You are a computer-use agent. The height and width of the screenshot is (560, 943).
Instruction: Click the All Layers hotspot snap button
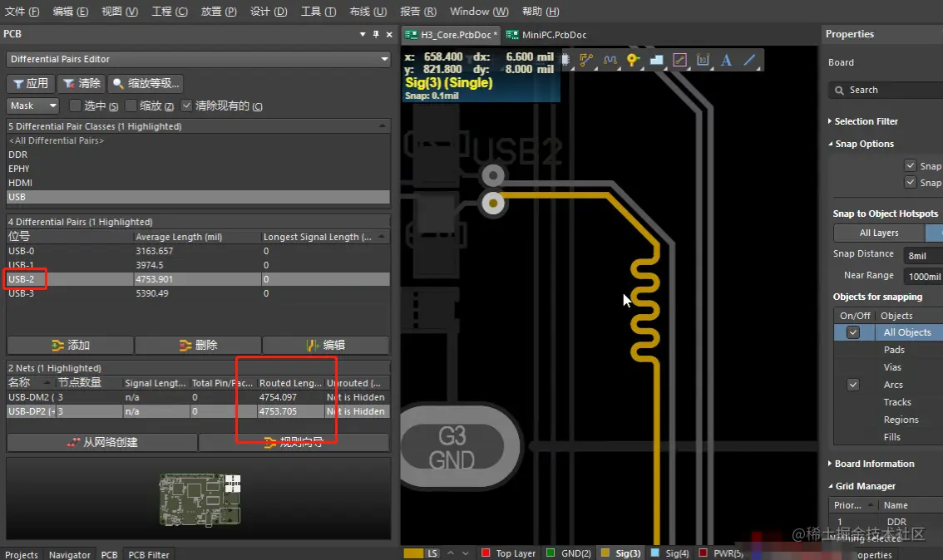pos(879,233)
